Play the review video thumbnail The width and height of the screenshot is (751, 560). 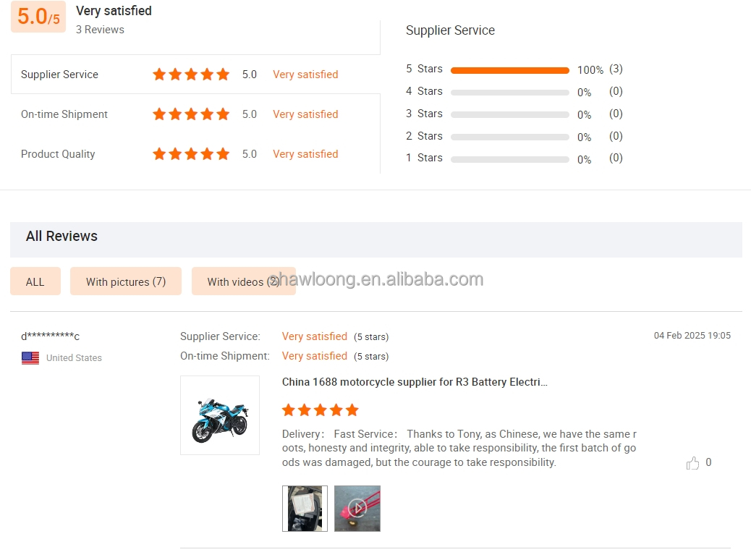pos(357,508)
